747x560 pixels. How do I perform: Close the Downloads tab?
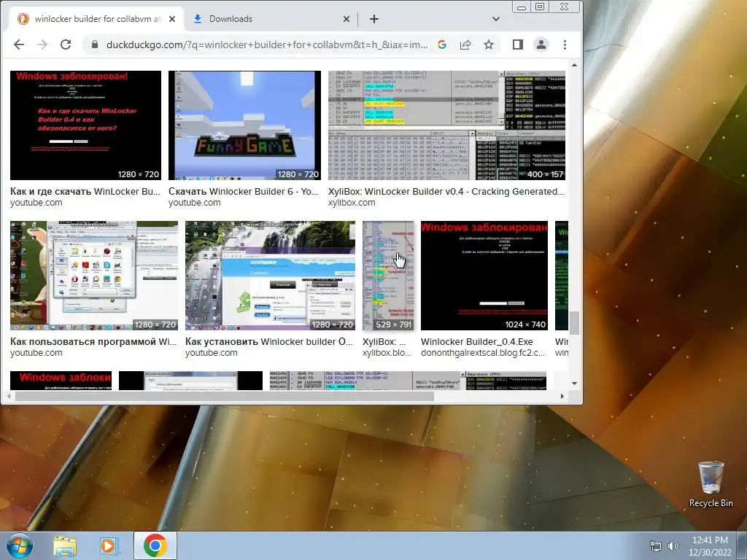[x=347, y=19]
